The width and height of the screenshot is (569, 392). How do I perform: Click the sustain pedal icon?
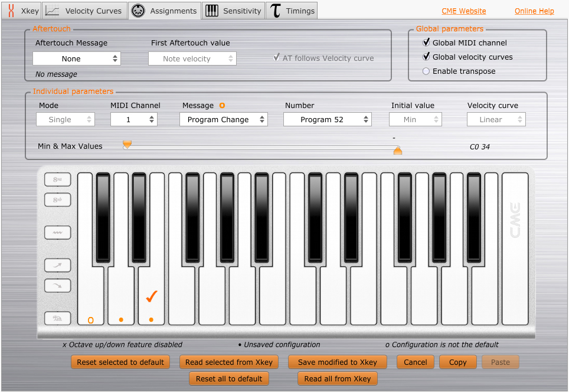point(57,318)
